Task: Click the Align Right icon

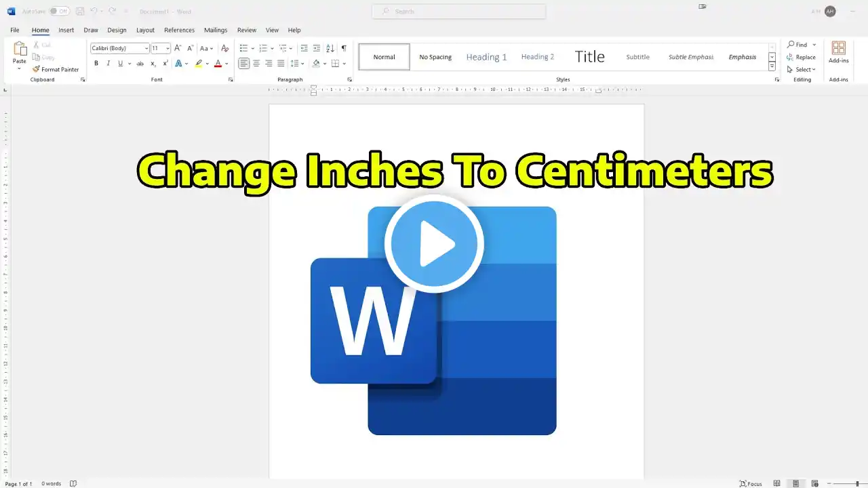Action: (x=269, y=64)
